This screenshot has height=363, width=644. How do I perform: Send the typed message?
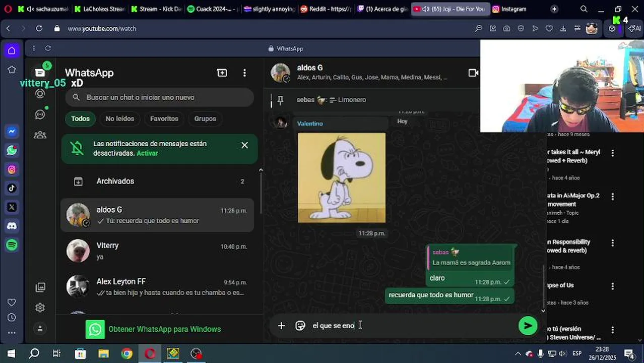(528, 326)
